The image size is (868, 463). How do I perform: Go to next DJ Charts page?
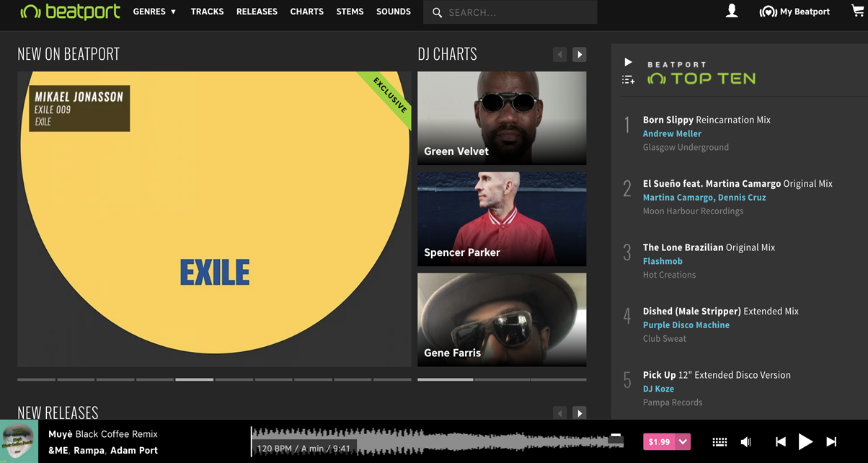pyautogui.click(x=579, y=54)
